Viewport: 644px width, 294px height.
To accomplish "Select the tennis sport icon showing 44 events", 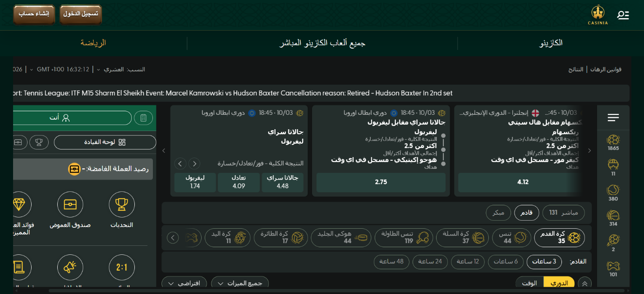I will pos(511,237).
